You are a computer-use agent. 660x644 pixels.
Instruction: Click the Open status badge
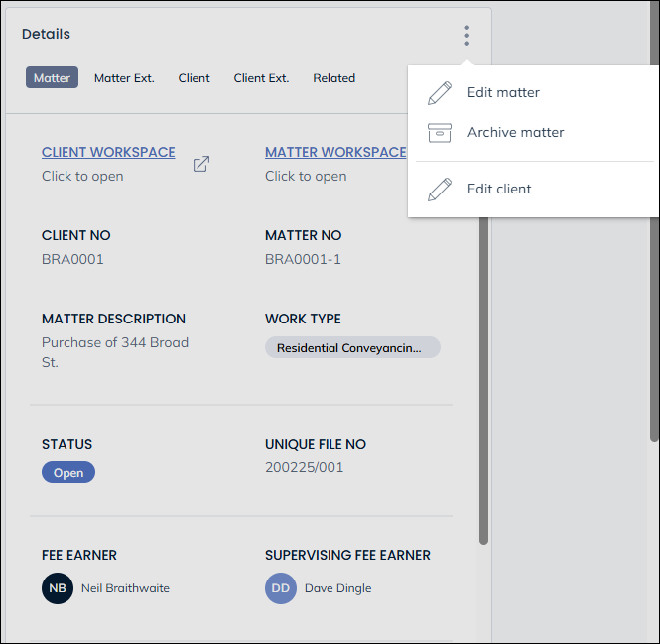(68, 473)
